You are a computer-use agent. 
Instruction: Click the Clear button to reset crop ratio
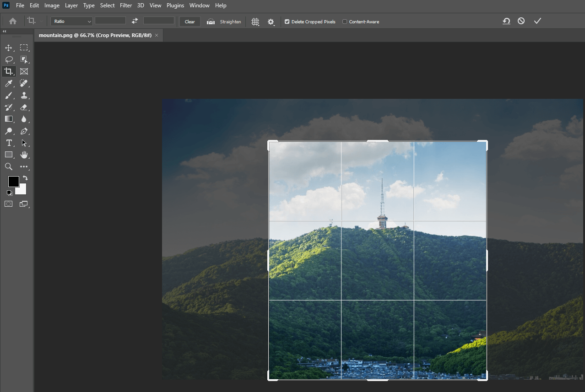(190, 21)
